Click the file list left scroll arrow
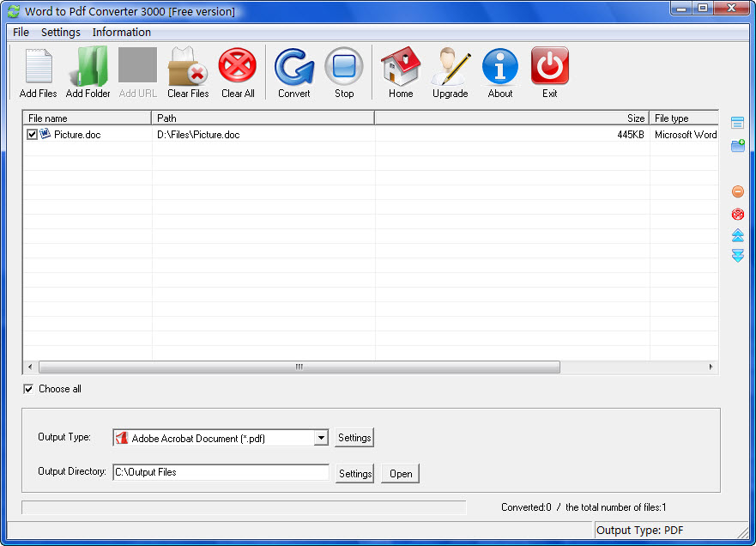The width and height of the screenshot is (756, 546). pyautogui.click(x=30, y=367)
